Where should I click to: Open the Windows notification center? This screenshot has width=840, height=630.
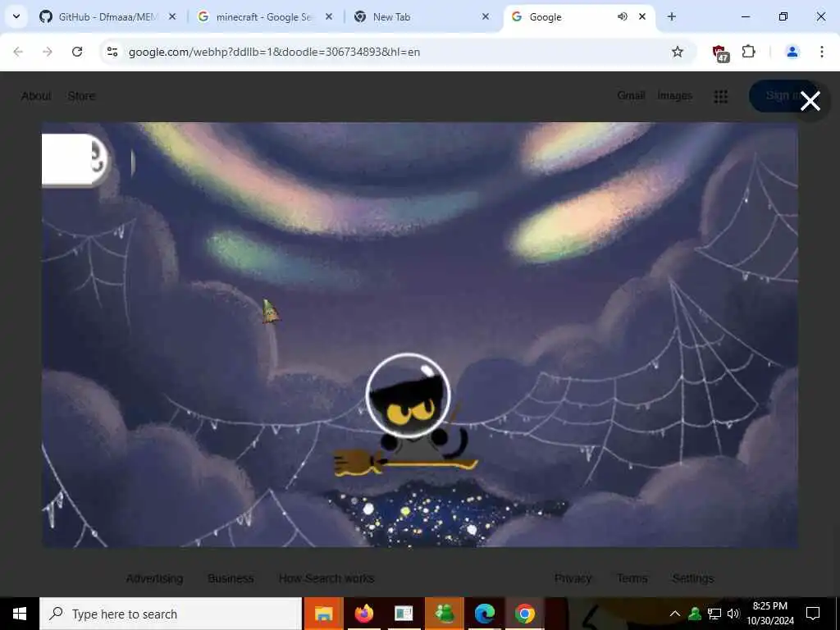pyautogui.click(x=813, y=614)
